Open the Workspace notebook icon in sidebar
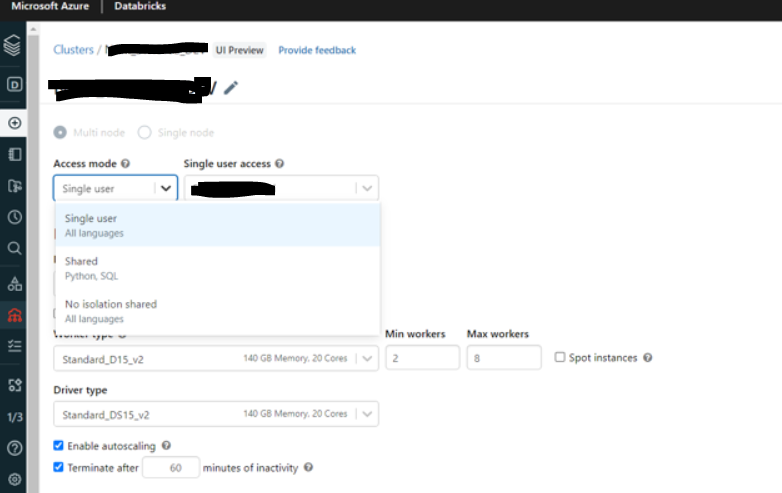782x493 pixels. click(14, 155)
